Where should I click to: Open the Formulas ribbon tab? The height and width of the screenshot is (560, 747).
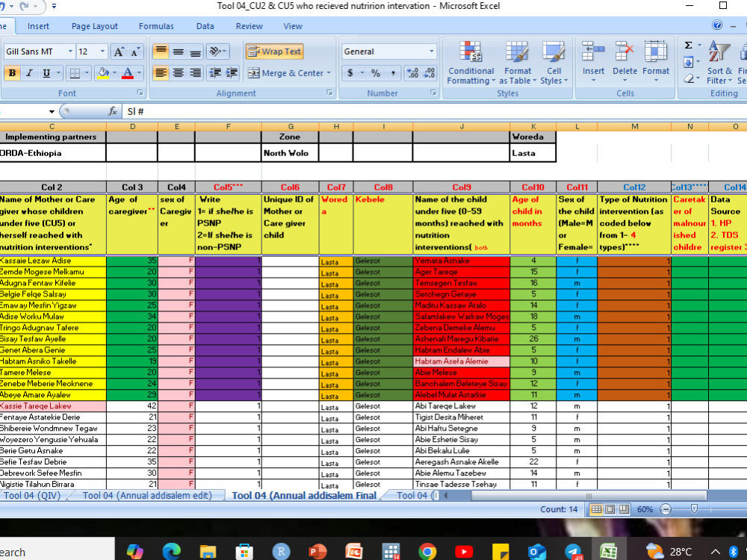pos(156,26)
